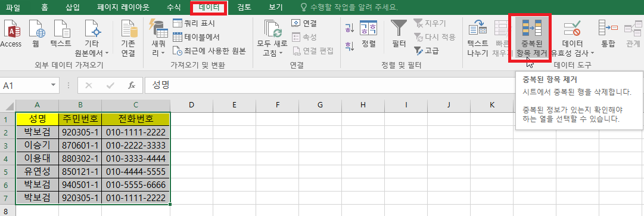This screenshot has height=216, width=644.
Task: Open the 파일 tab
Action: coord(13,7)
